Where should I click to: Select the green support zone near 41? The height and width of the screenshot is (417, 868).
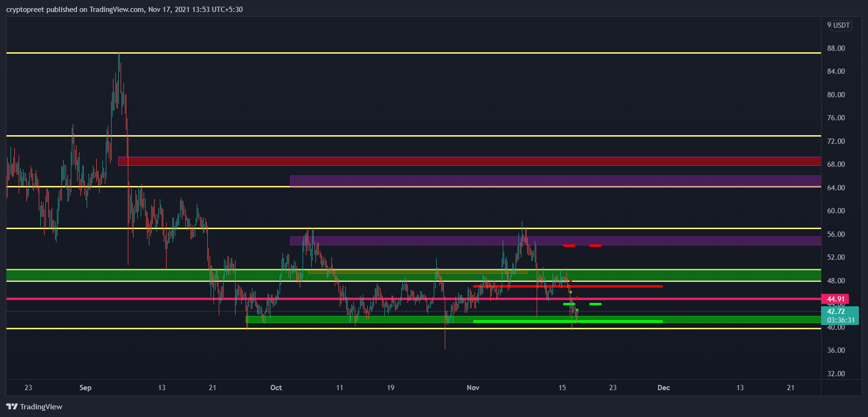point(533,319)
